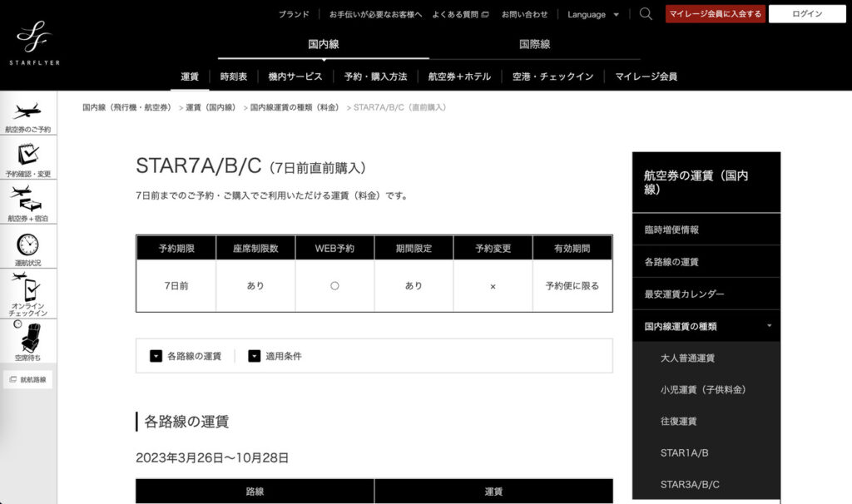The image size is (852, 504).
Task: Click the lower 運賃 column header
Action: 493,492
